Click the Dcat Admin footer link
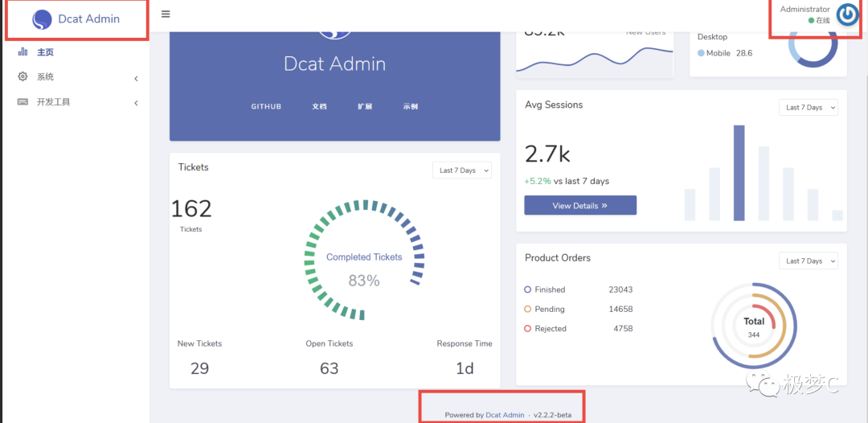Screen dimensions: 868x423 [x=505, y=415]
